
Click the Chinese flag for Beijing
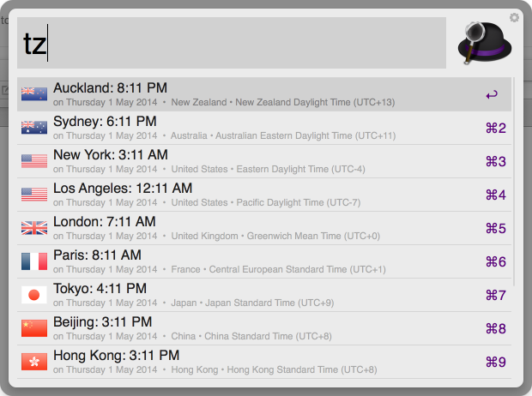pos(34,328)
